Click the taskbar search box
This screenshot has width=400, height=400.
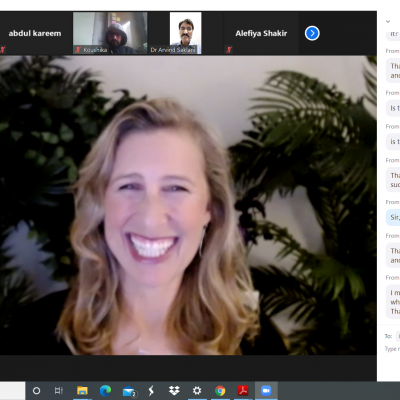[x=12, y=390]
